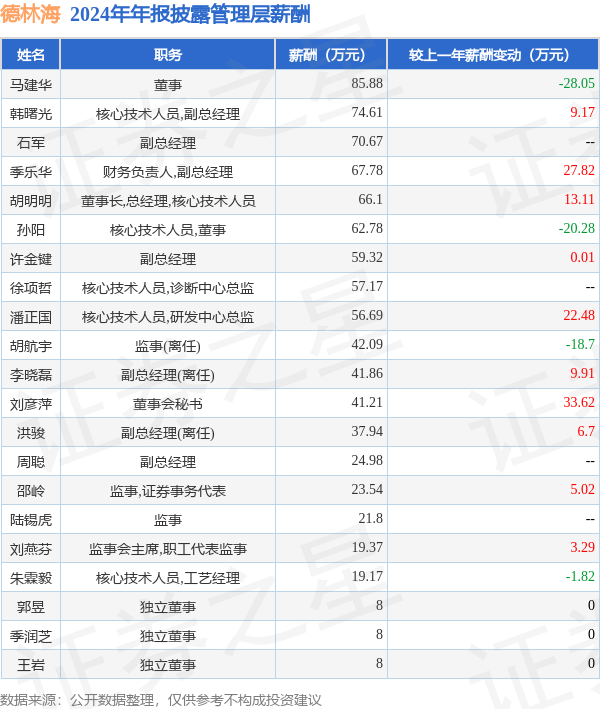Click position 核心技术人员,研发中心总监
Viewport: 600px width, 709px height.
point(168,317)
